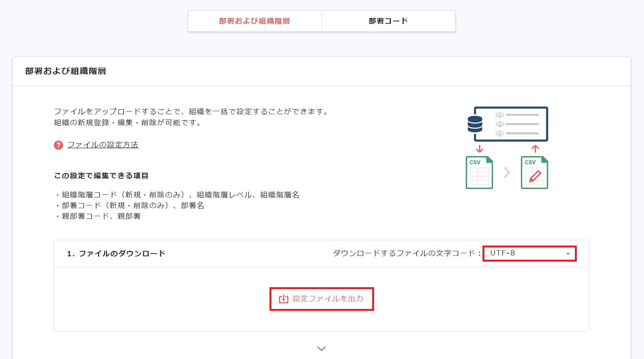The height and width of the screenshot is (359, 644).
Task: Switch to the 部署コード tab
Action: [x=388, y=21]
